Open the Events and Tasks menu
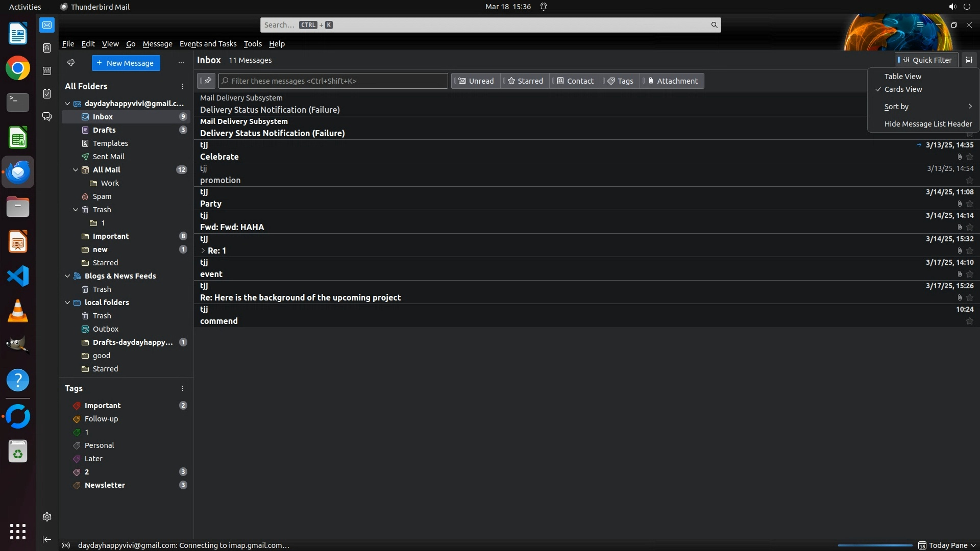 tap(208, 44)
